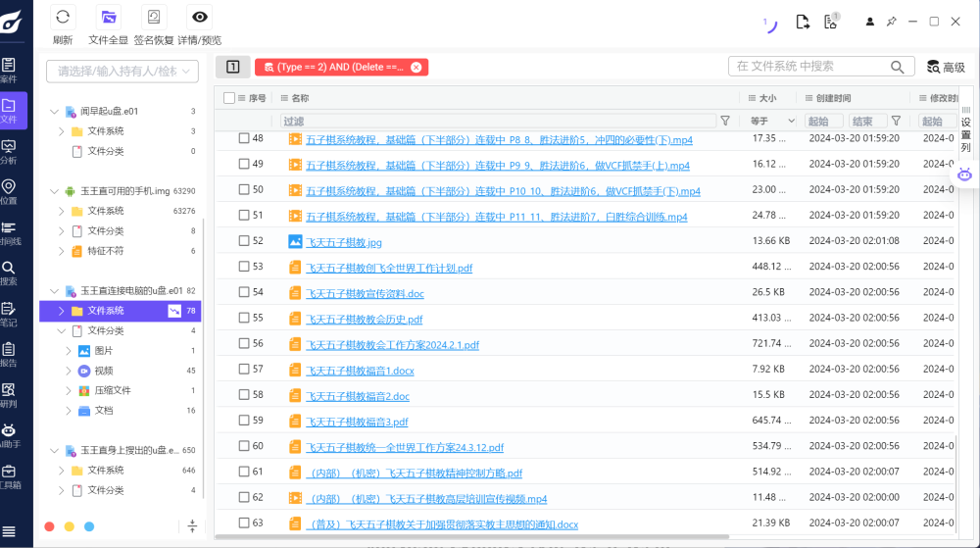The image size is (980, 548).
Task: Click the 刷新 refresh icon
Action: [63, 17]
